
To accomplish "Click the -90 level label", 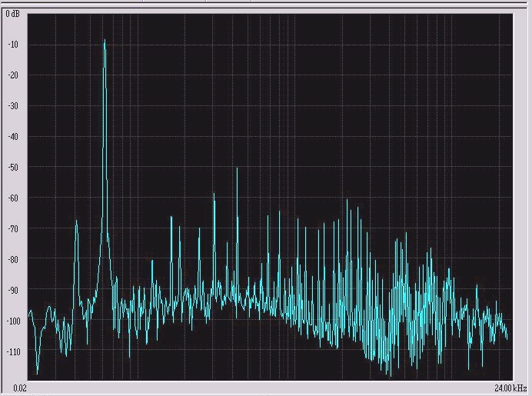I will 14,290.
